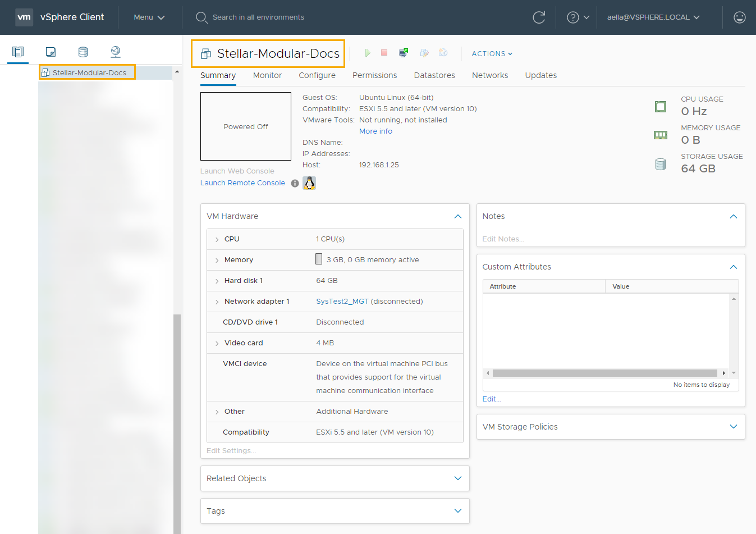Click the SysTest2_MGT network link
This screenshot has height=534, width=756.
(342, 302)
